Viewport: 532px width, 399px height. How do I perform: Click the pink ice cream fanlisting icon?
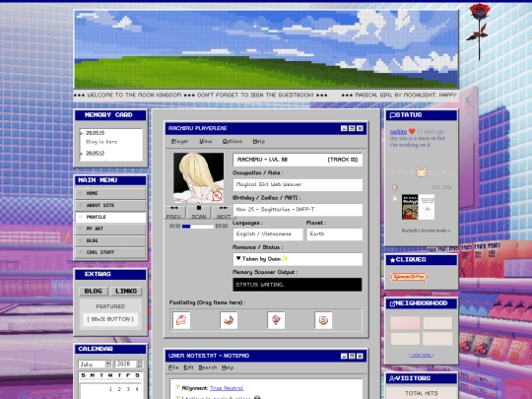tap(276, 320)
